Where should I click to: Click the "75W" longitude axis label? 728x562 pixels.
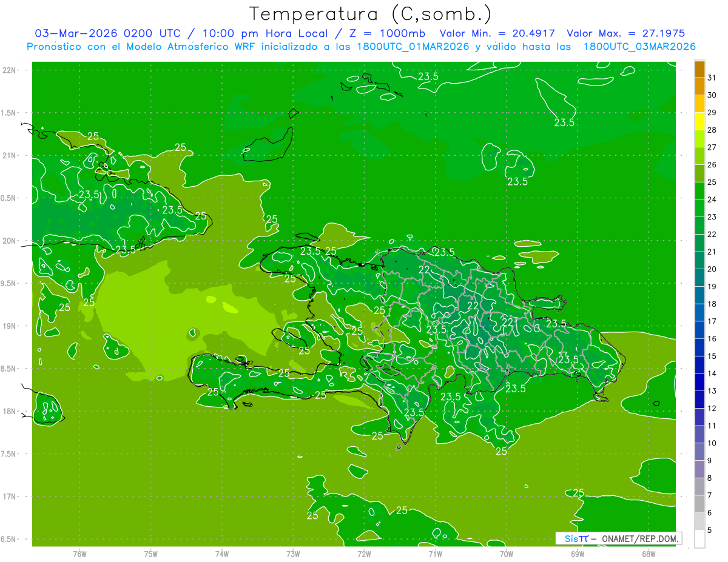pyautogui.click(x=150, y=554)
